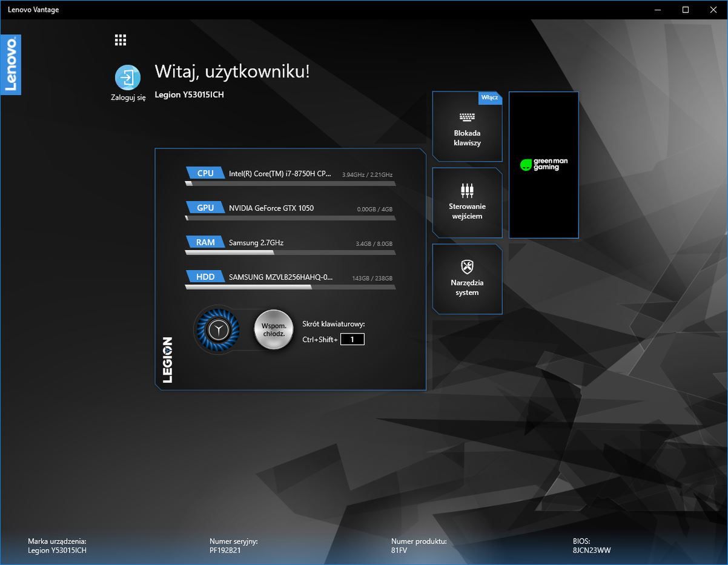Click the keyboard shortcut input field showing 1
728x565 pixels.
pos(352,339)
